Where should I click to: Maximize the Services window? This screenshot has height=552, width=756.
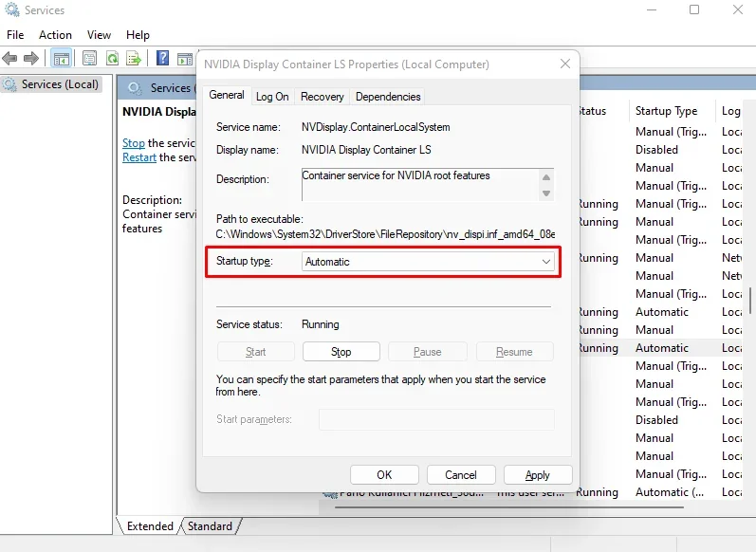tap(694, 9)
